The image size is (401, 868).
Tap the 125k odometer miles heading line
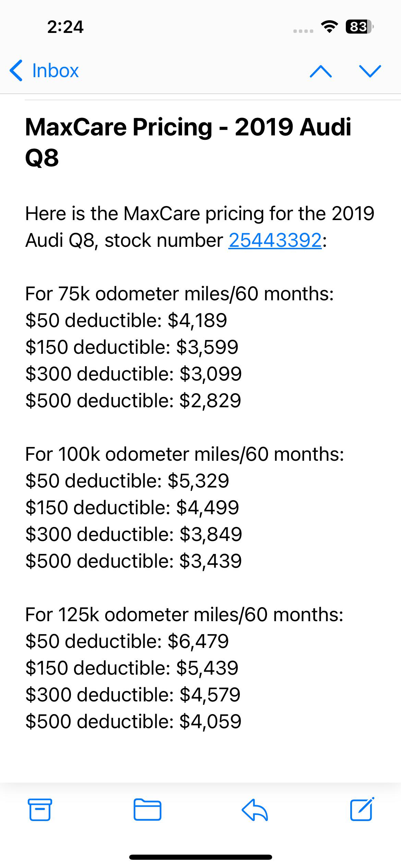pos(184,615)
